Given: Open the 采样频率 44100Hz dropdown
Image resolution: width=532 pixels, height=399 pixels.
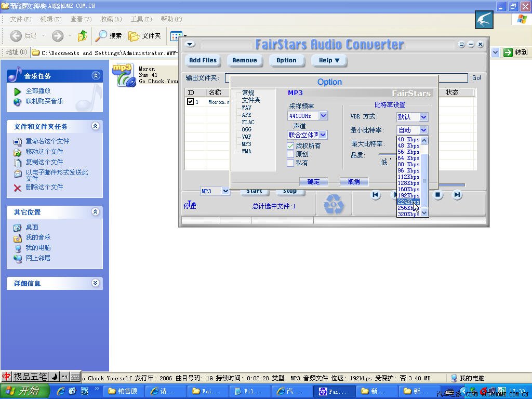Looking at the screenshot, I should pyautogui.click(x=323, y=116).
